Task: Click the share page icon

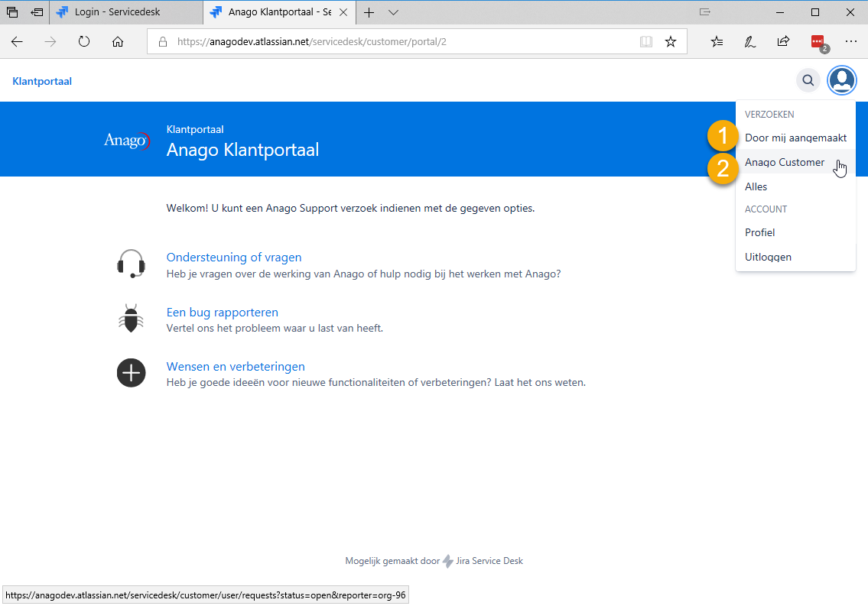Action: [783, 41]
